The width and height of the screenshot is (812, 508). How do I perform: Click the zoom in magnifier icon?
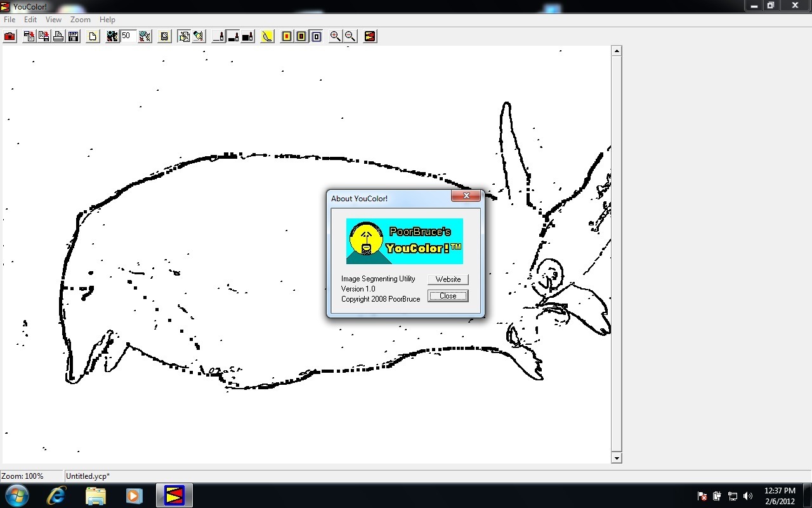click(x=335, y=36)
